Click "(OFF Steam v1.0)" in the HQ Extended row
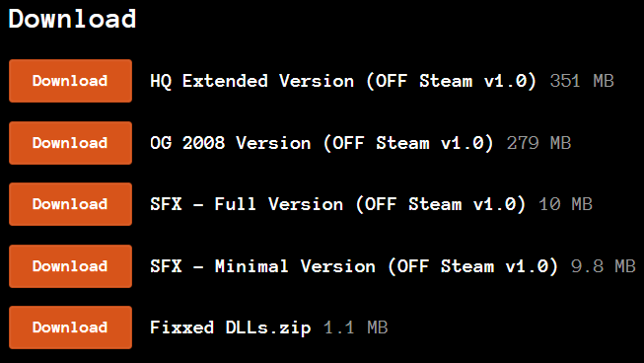This screenshot has width=644, height=363. click(452, 81)
